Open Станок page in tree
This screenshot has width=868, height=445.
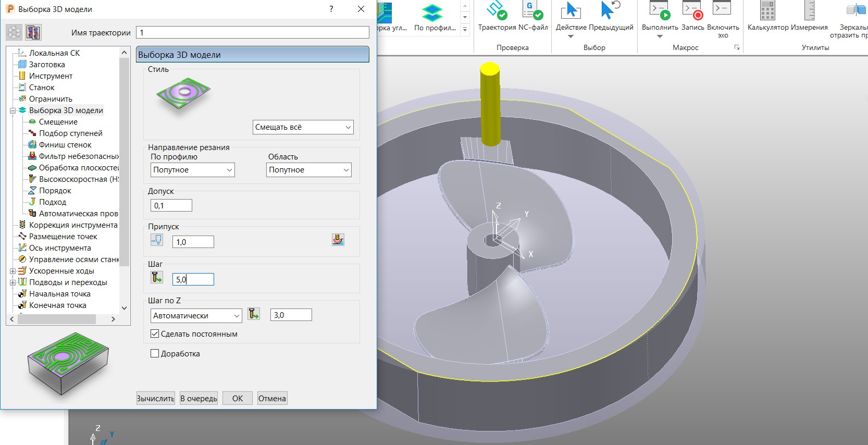coord(42,87)
